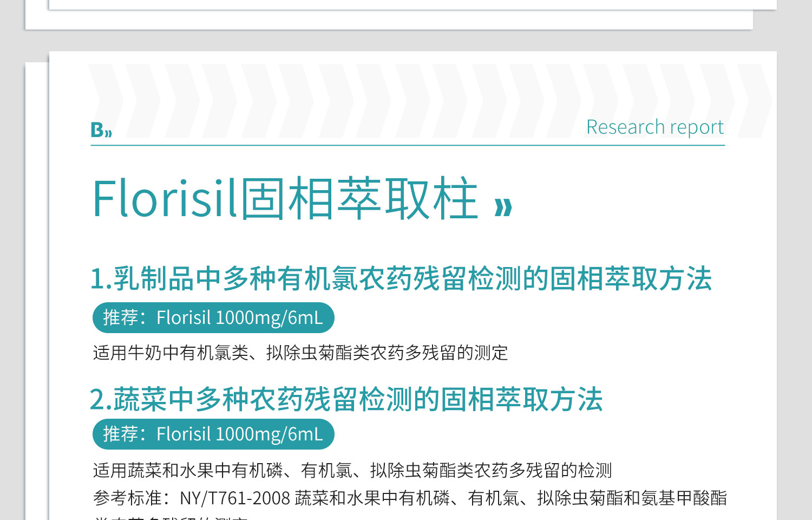Screen dimensions: 812x520
Task: Click the Florisil固相萃取柱 main title
Action: coord(285,199)
